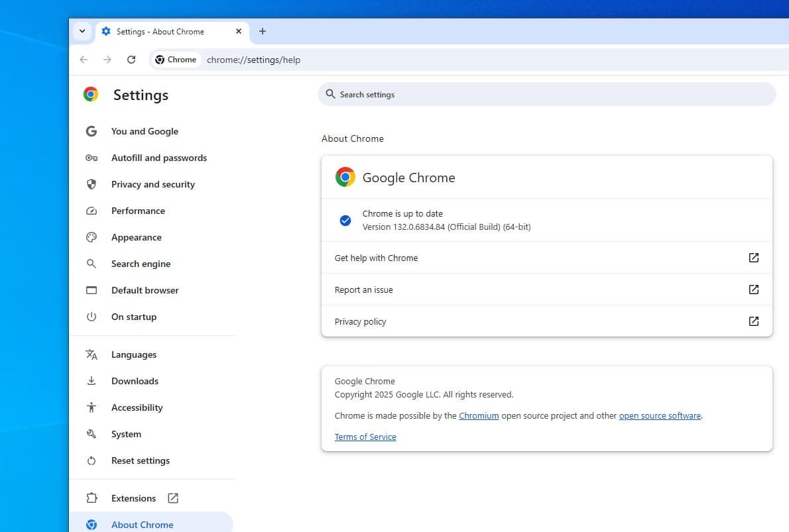Select the Autofill and passwords key icon
The height and width of the screenshot is (532, 789).
(x=91, y=158)
